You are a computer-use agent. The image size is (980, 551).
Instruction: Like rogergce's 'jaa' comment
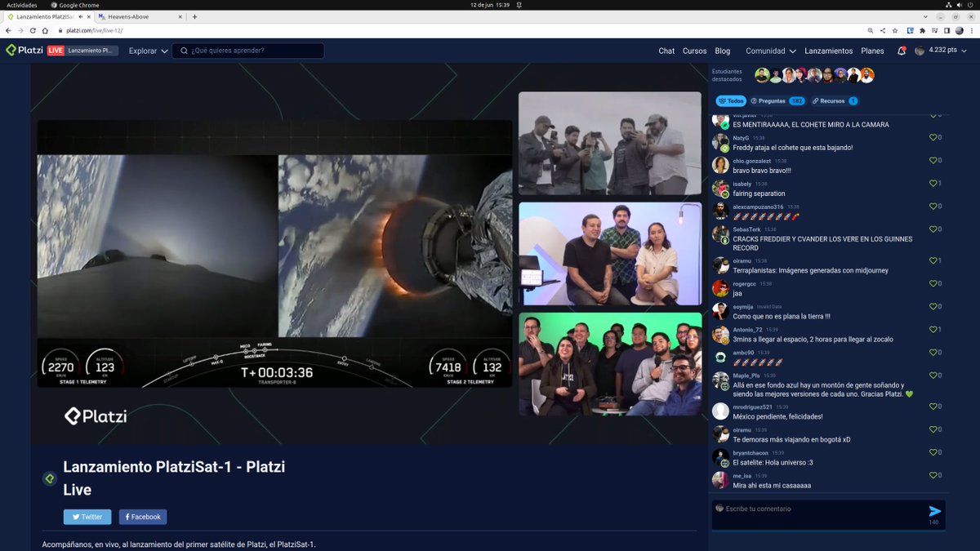point(933,283)
